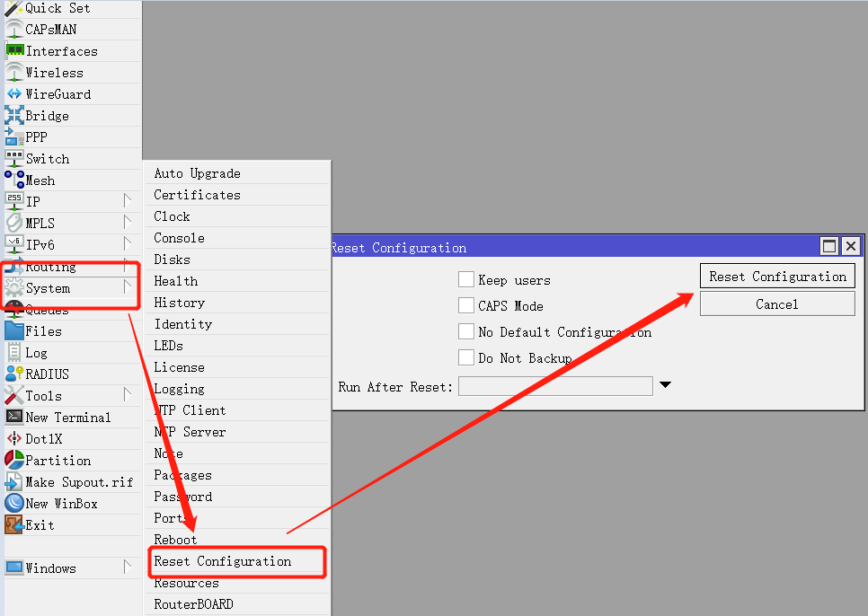Choose Reset Configuration in System submenu

coord(223,561)
